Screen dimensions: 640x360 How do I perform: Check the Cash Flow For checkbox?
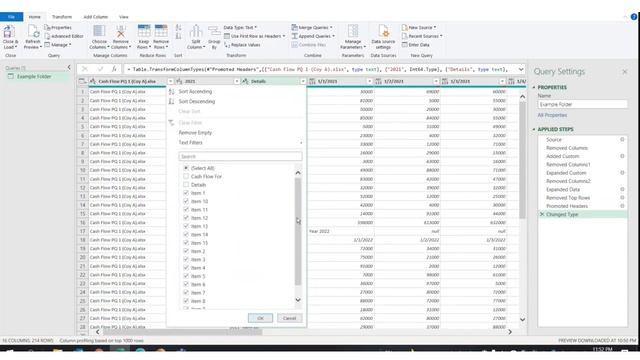(186, 176)
